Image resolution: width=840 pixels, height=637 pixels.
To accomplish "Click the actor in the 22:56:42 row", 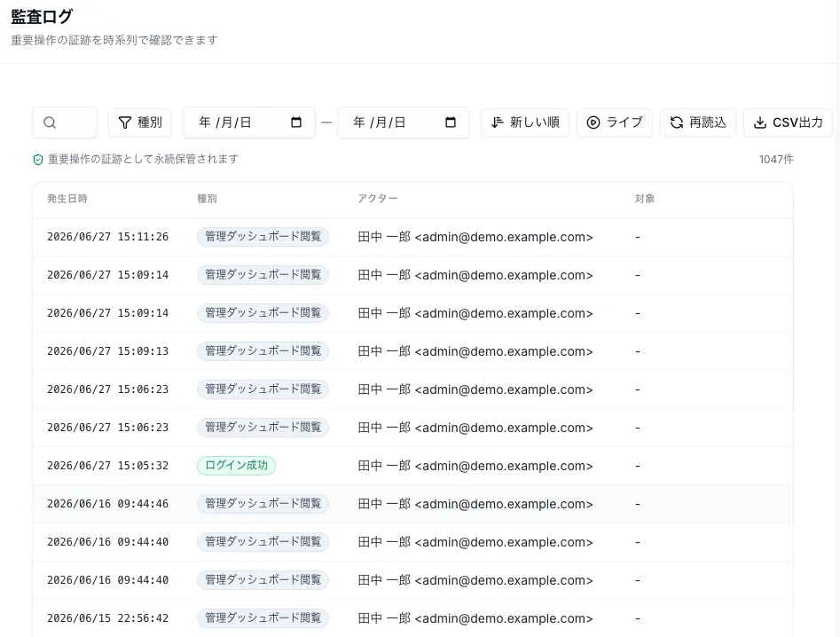I will (475, 618).
